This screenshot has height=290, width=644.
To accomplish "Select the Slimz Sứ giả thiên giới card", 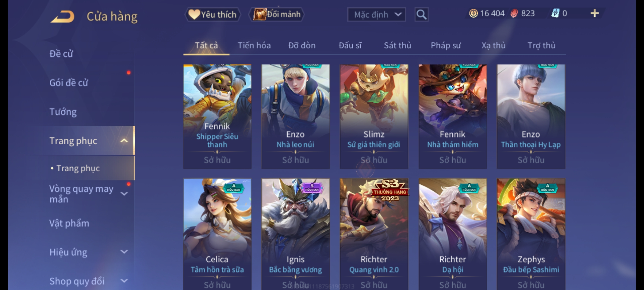I will (x=374, y=117).
